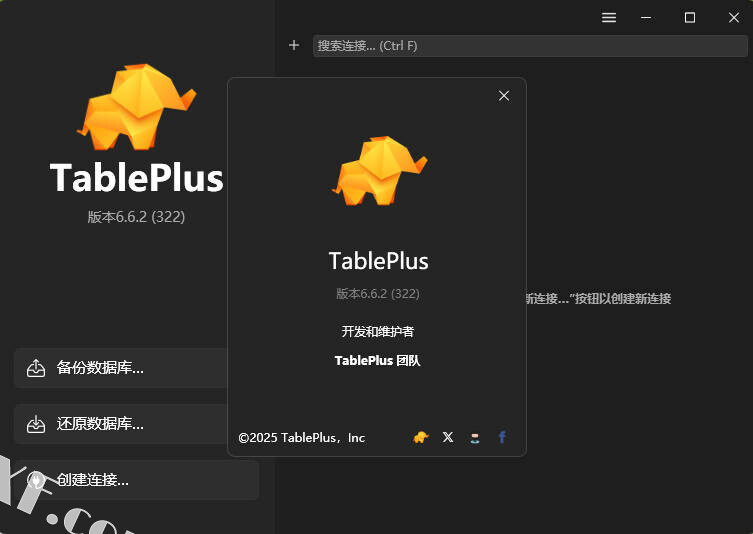Image resolution: width=753 pixels, height=534 pixels.
Task: Click the backup database upload icon
Action: click(36, 368)
